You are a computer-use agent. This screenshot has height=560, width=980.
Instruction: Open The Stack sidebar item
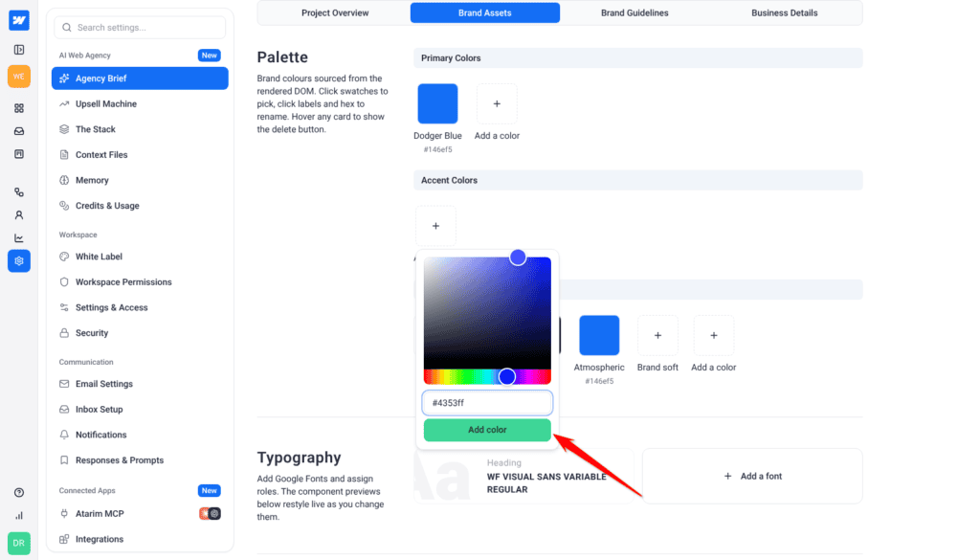pos(140,129)
